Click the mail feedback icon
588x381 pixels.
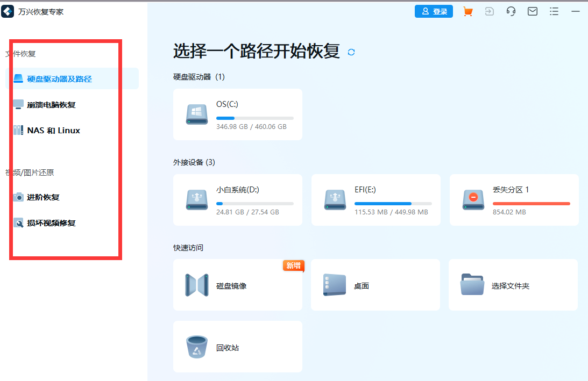coord(532,11)
